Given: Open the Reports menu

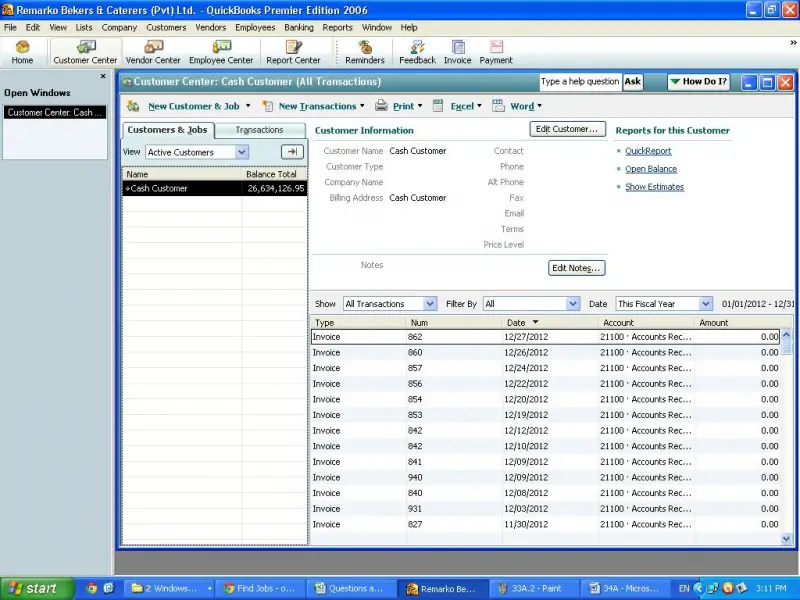Looking at the screenshot, I should 337,28.
